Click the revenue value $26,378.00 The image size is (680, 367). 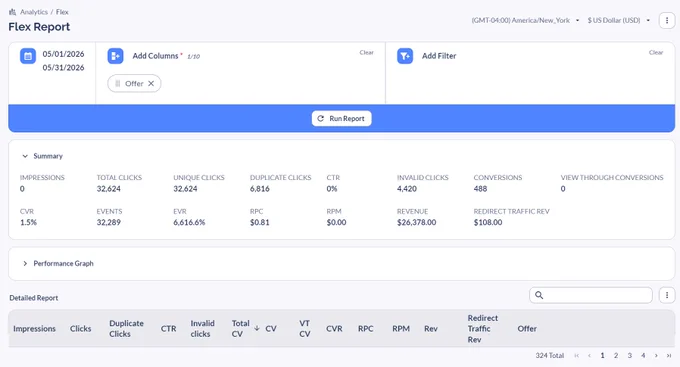(x=416, y=223)
